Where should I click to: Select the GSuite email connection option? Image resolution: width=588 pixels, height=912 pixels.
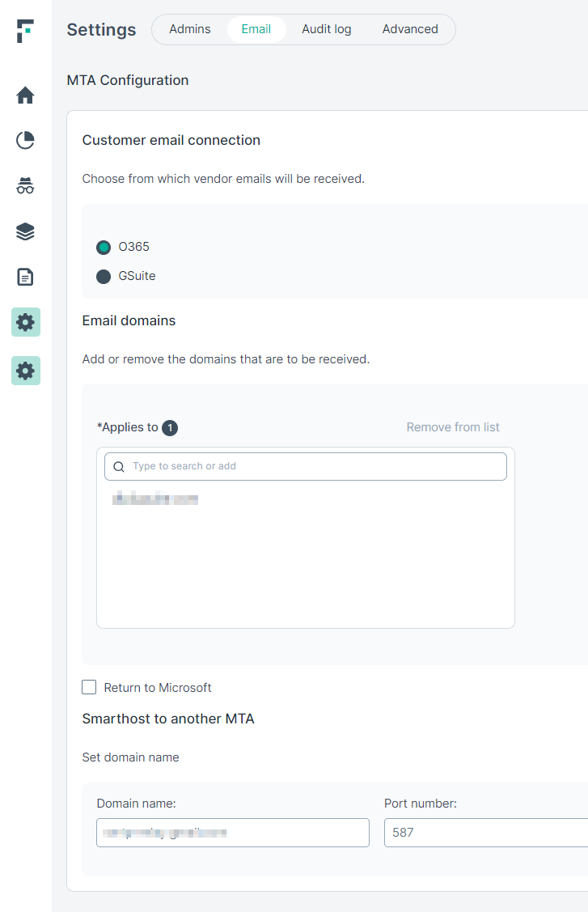[102, 275]
